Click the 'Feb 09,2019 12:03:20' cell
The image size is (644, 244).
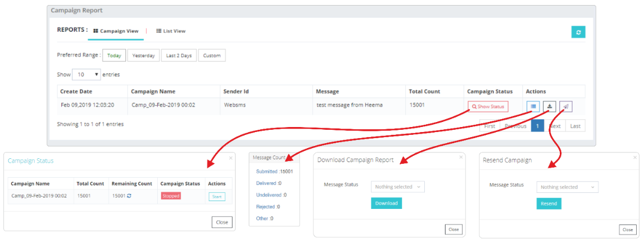click(x=88, y=105)
